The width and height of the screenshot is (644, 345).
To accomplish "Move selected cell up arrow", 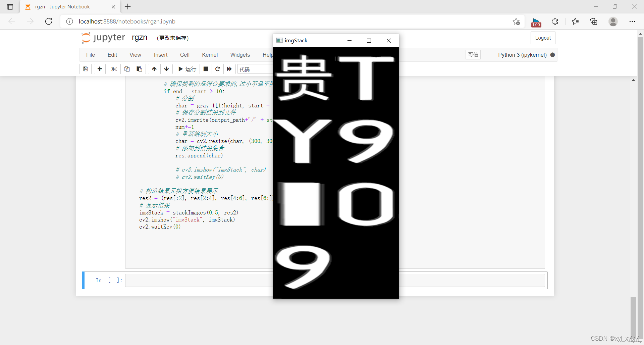I will [x=154, y=69].
